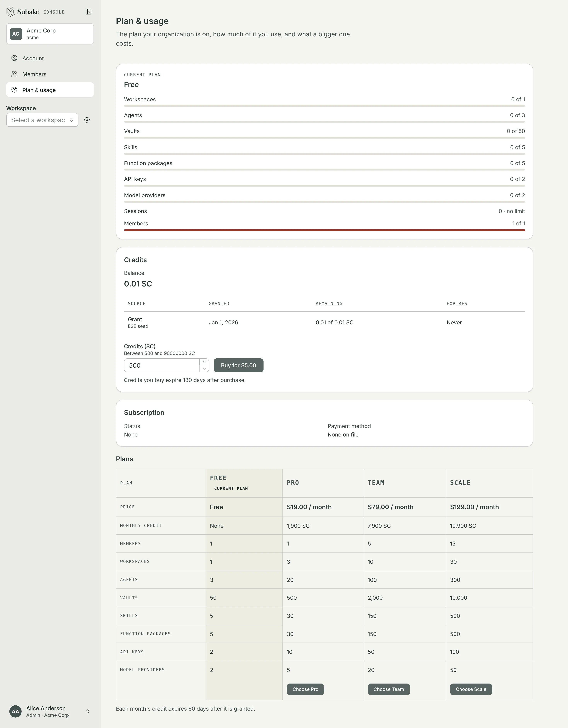Click the Model providers usage bar
This screenshot has width=568, height=728.
(325, 202)
